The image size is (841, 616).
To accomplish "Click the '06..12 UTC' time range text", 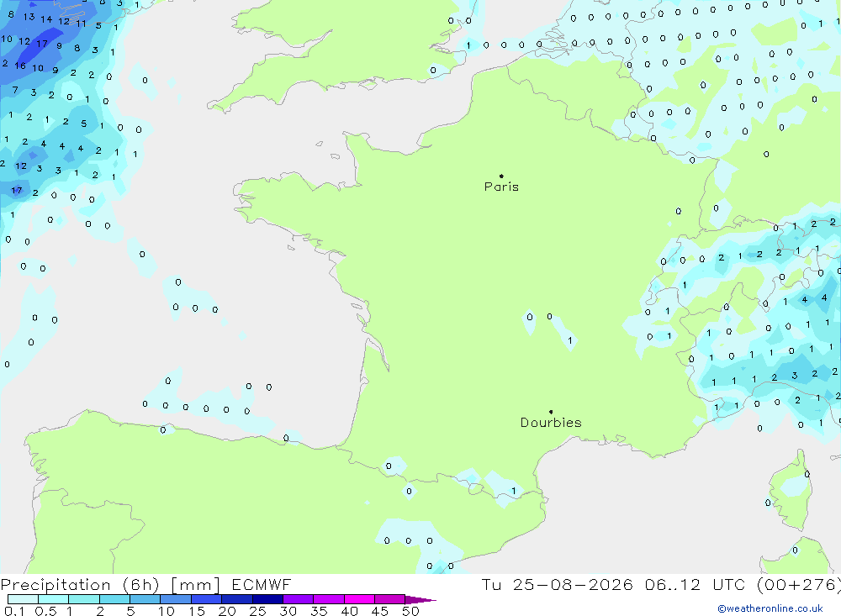I will (695, 584).
